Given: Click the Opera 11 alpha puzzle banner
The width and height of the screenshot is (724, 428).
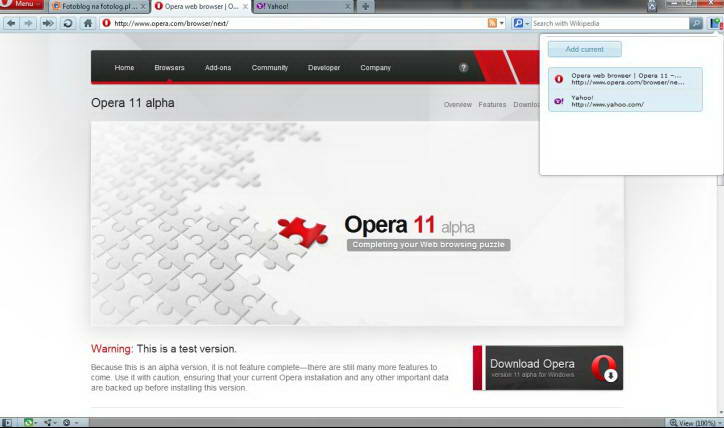Looking at the screenshot, I should coord(357,223).
